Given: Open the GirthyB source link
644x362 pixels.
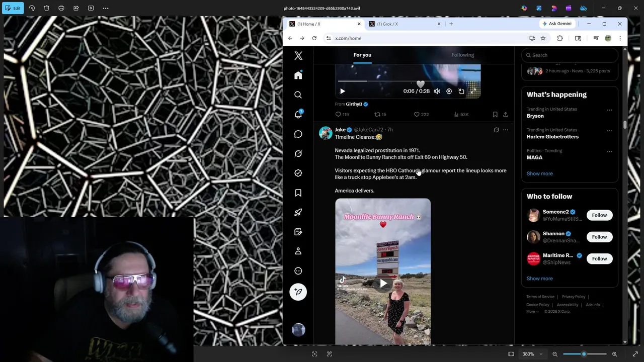Looking at the screenshot, I should click(354, 104).
